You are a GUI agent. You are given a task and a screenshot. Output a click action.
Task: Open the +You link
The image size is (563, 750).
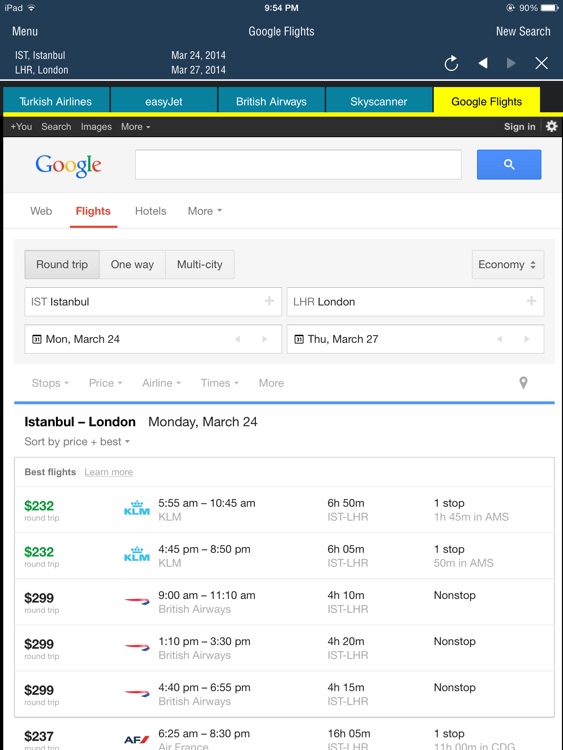[x=22, y=127]
